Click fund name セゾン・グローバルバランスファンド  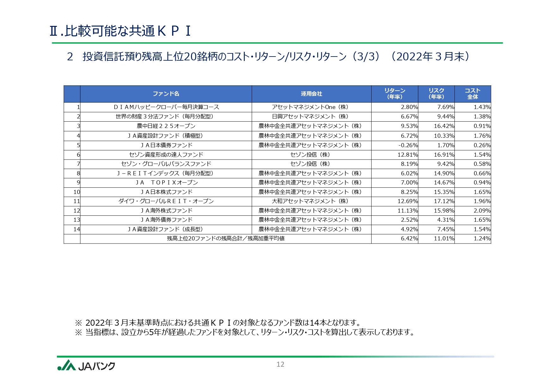click(166, 164)
